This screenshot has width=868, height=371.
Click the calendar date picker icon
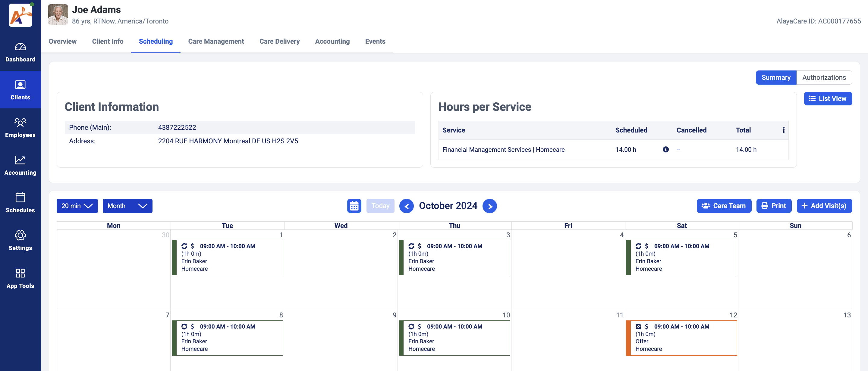point(354,206)
